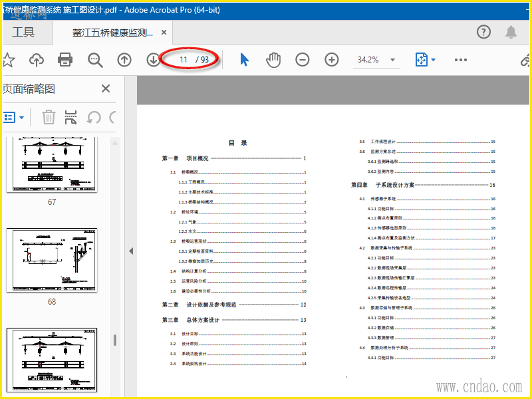
Task: Delete selected page with trash icon
Action: pos(49,117)
